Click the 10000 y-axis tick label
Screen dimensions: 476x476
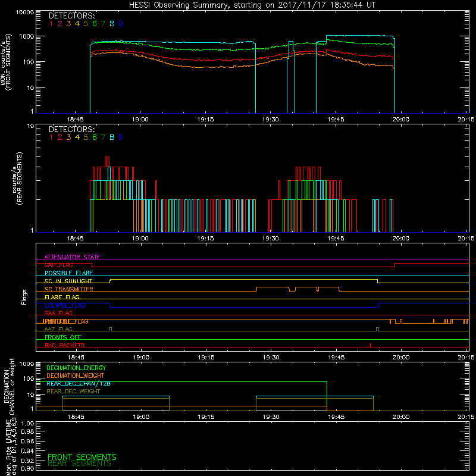click(x=24, y=12)
